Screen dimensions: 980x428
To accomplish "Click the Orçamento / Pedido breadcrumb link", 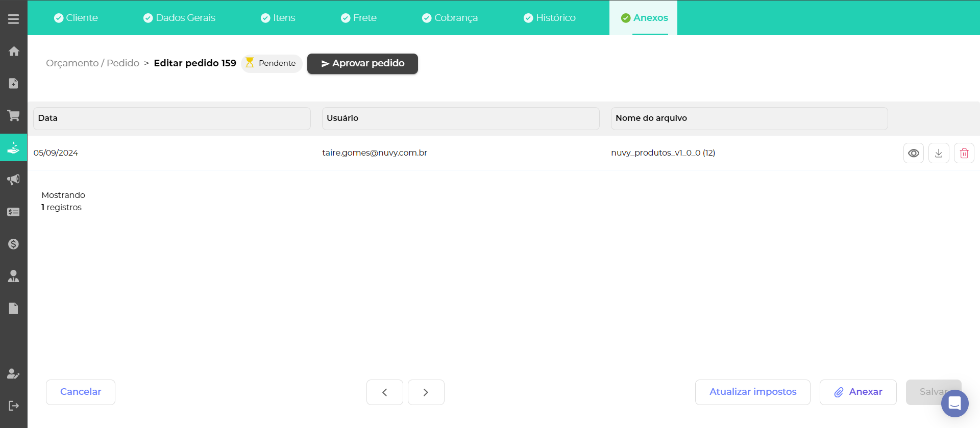I will tap(92, 63).
